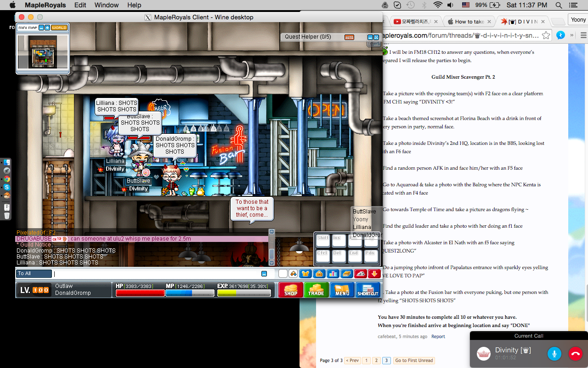Click the Report link under cafebeat post

[438, 337]
